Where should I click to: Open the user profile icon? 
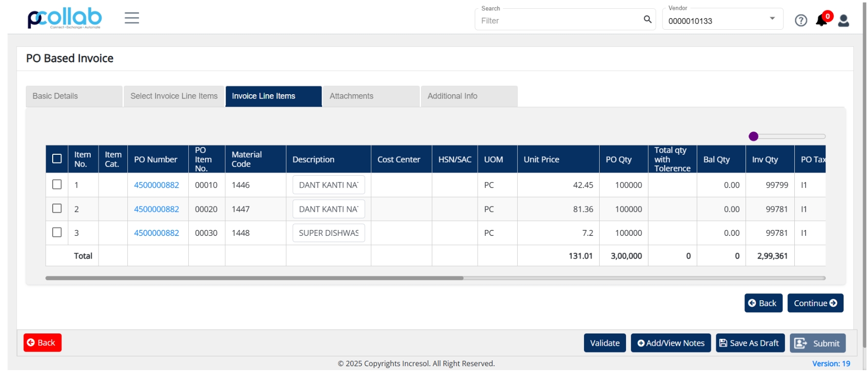pos(844,21)
